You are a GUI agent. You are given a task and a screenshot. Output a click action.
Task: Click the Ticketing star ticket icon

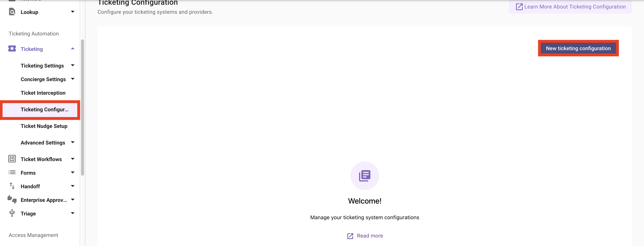pos(12,49)
